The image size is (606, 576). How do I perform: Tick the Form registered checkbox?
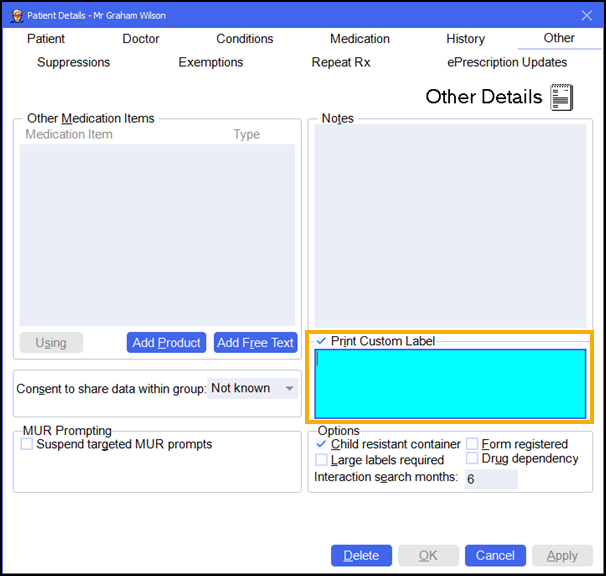coord(472,444)
